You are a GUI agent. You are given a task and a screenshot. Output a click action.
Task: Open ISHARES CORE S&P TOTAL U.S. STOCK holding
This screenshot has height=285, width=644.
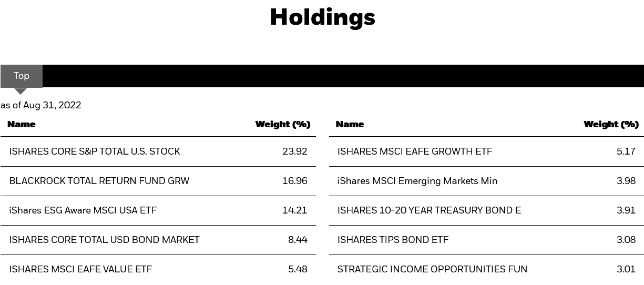click(x=95, y=151)
